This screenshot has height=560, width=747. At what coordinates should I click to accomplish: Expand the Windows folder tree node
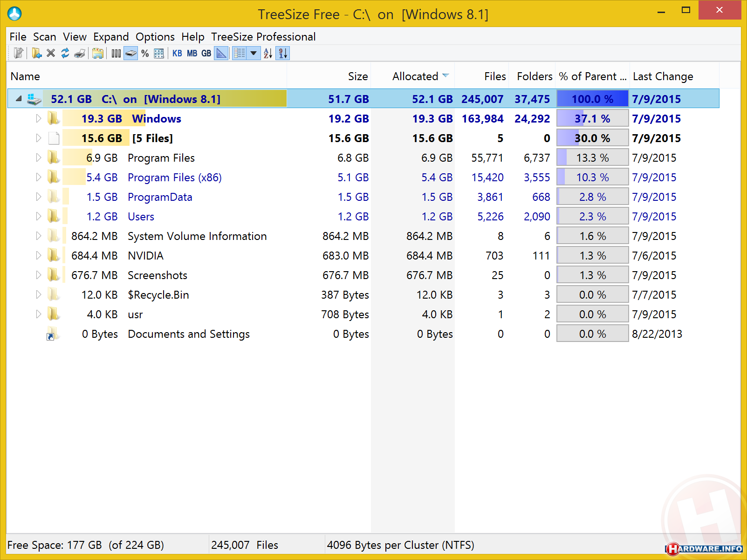click(x=38, y=119)
